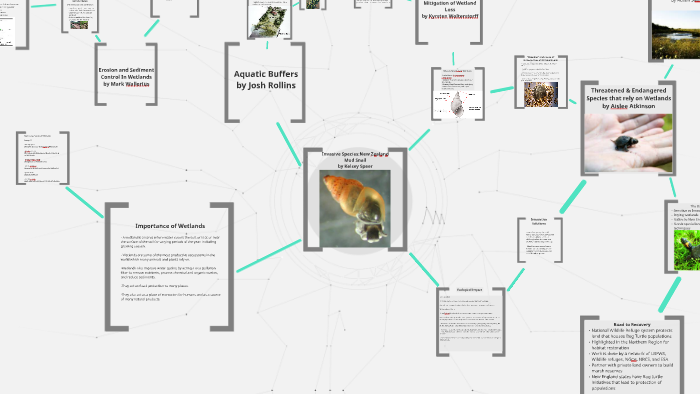
Task: Click the line 'They act as flood protection to many places'
Action: click(154, 286)
